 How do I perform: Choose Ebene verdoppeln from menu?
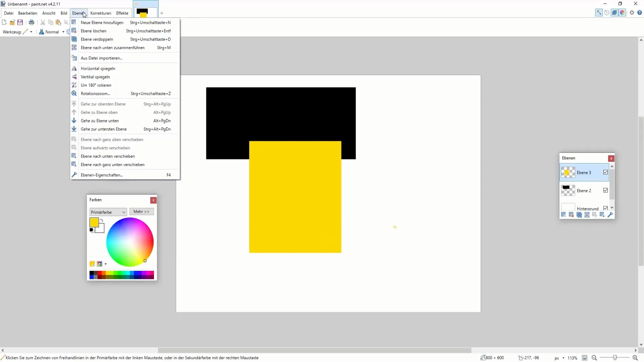click(x=125, y=39)
